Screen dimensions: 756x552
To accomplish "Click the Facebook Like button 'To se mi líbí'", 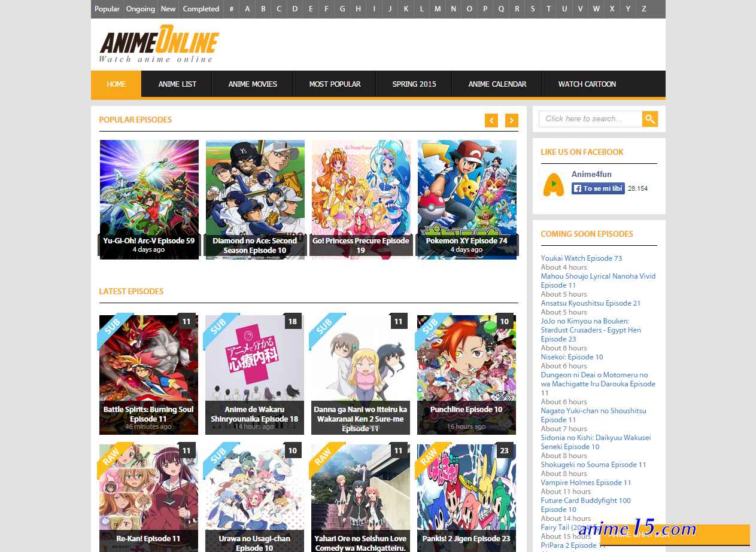I will pos(598,188).
